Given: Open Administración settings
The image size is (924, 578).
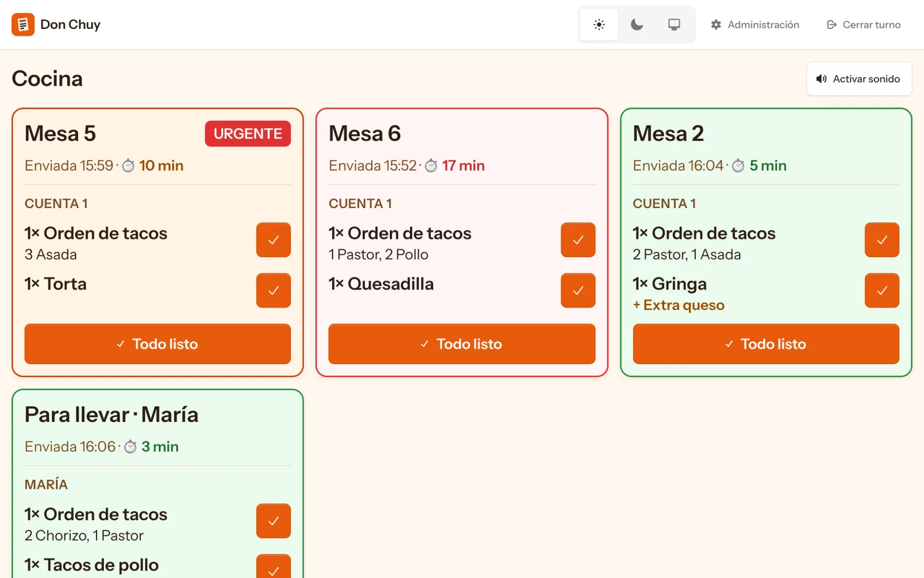Looking at the screenshot, I should click(x=755, y=24).
